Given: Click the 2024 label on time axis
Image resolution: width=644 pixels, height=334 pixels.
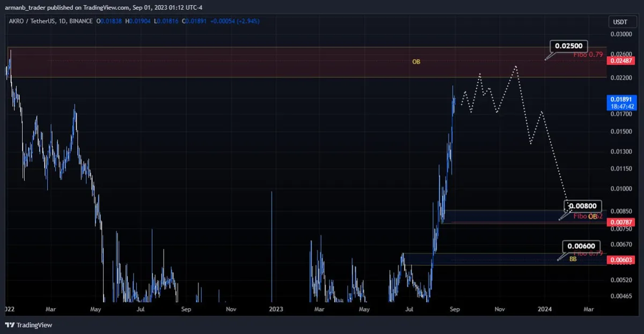Looking at the screenshot, I should (545, 309).
